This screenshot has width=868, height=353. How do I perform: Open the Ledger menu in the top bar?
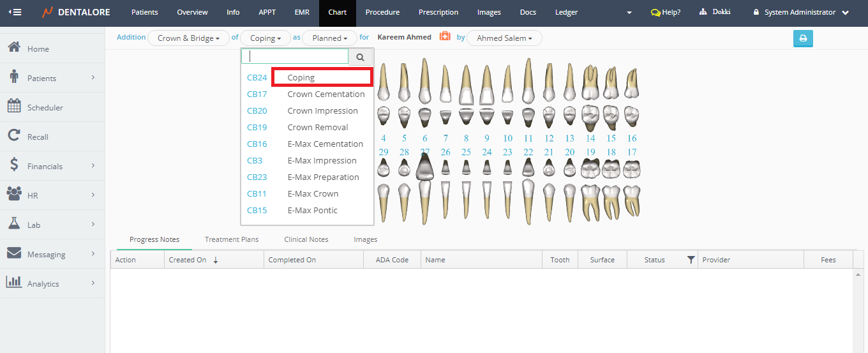pyautogui.click(x=566, y=12)
